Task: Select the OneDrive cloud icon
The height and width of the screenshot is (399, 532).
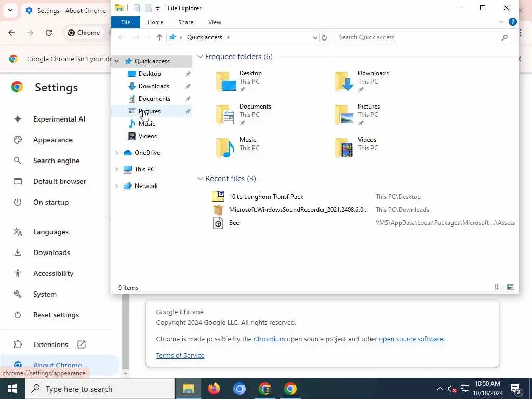Action: (x=128, y=153)
